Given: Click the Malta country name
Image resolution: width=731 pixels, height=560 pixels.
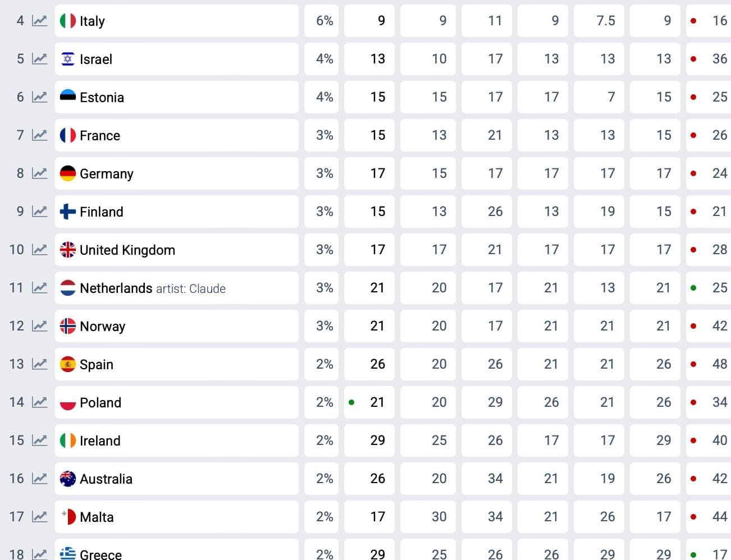Looking at the screenshot, I should (97, 517).
